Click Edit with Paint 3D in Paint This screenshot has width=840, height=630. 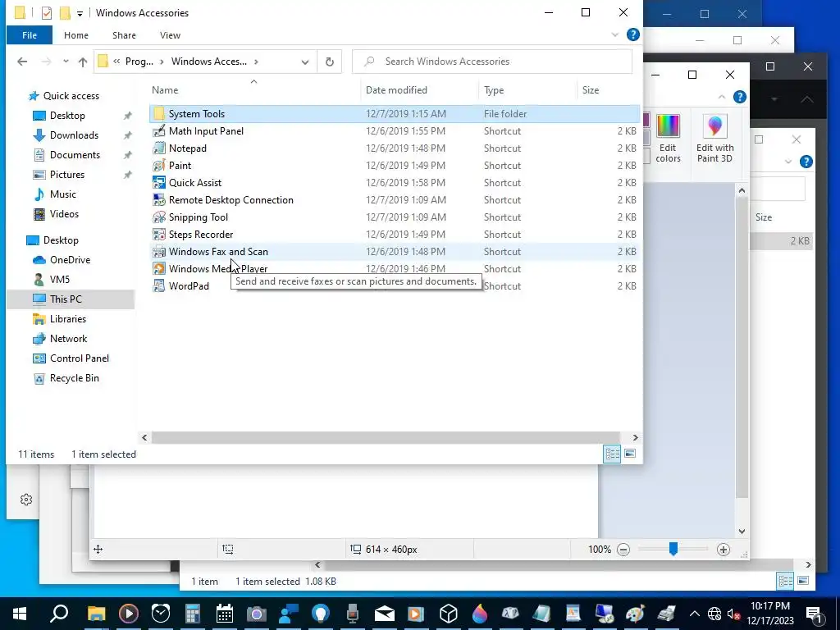(714, 138)
